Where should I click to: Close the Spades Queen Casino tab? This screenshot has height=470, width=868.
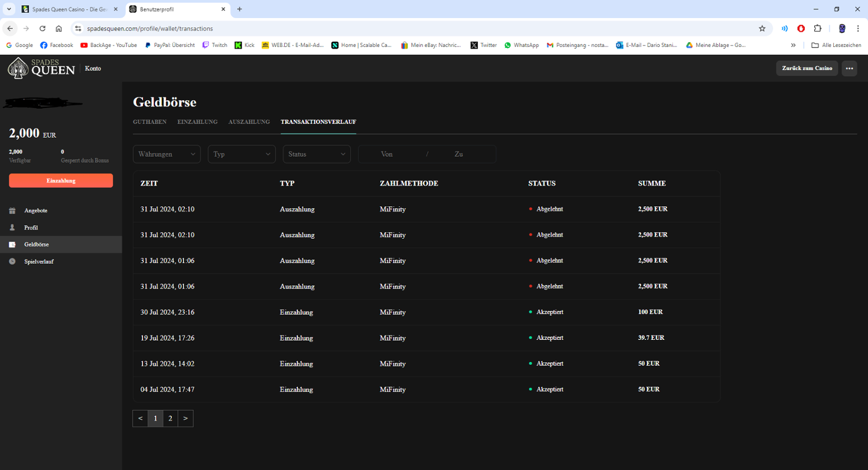[116, 9]
